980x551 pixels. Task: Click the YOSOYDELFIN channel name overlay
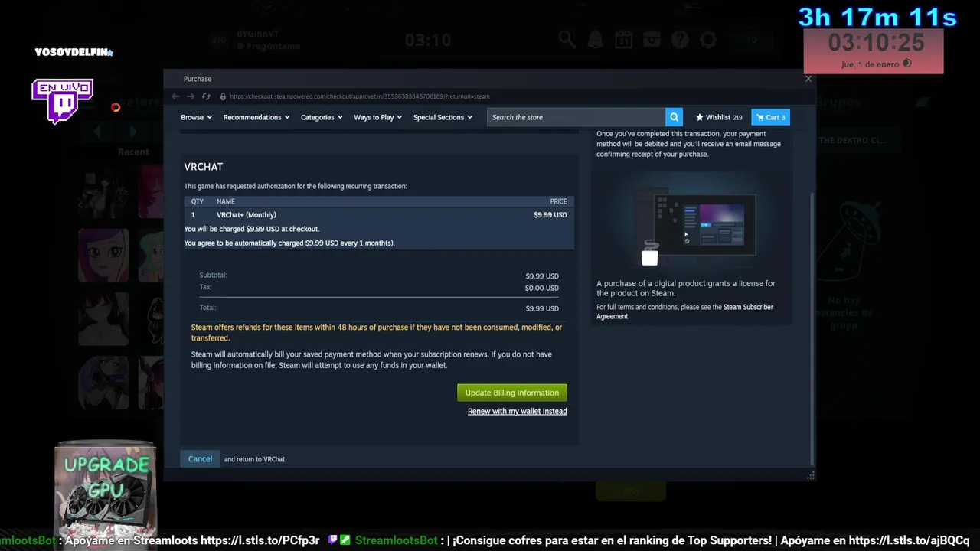tap(74, 53)
